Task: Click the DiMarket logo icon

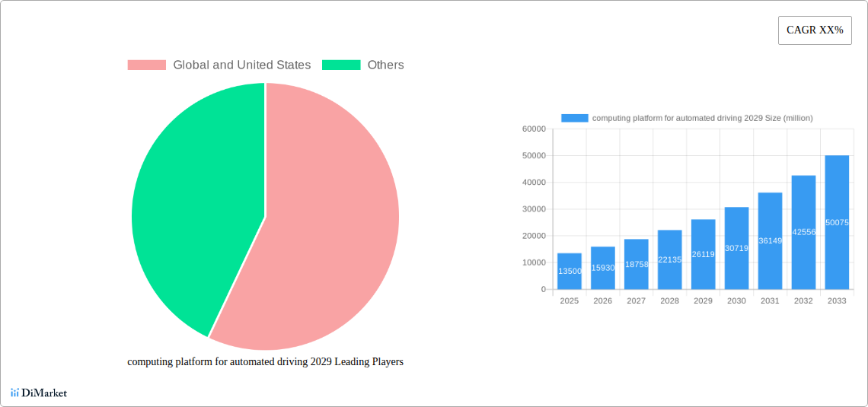Action: [14, 393]
